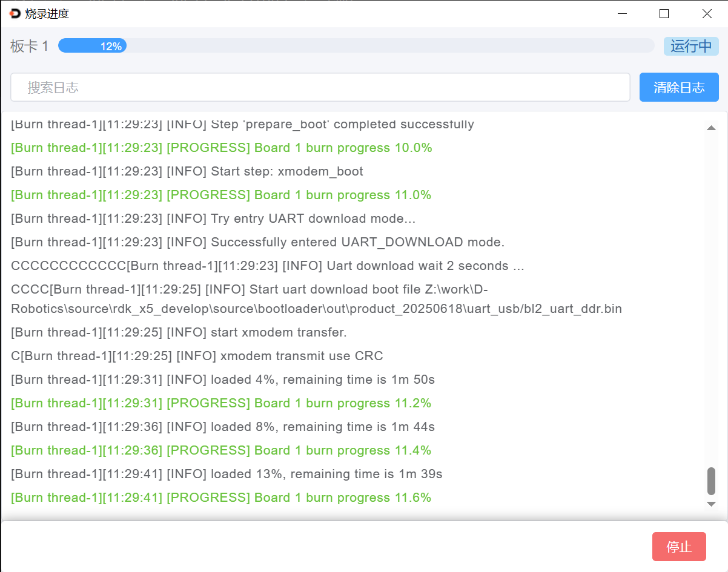The image size is (728, 572).
Task: Click the D-Robotics app icon in title bar
Action: (15, 13)
